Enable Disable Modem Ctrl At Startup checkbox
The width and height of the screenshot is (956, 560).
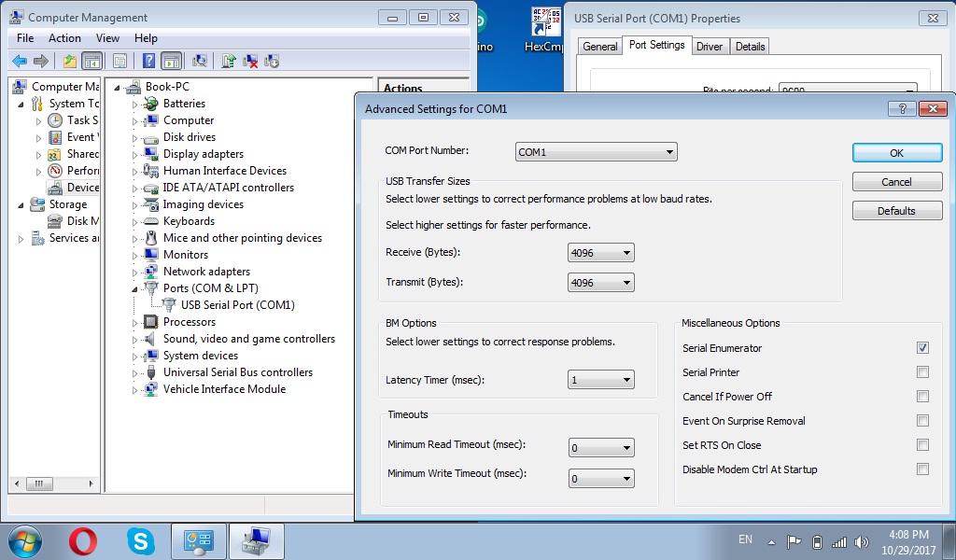(x=922, y=469)
